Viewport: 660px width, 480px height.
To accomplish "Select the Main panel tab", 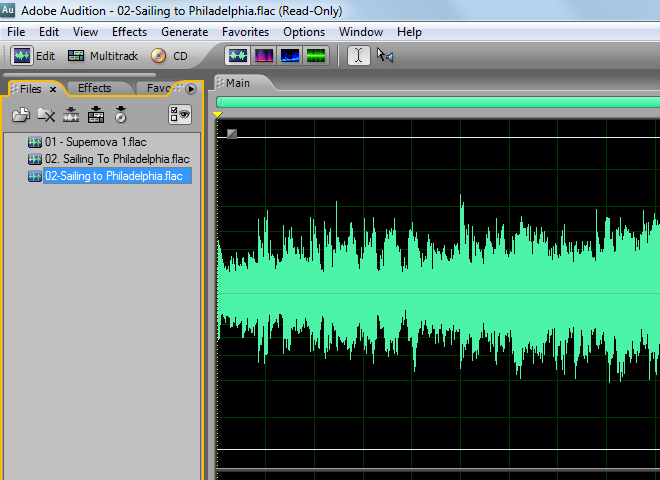I will [238, 83].
